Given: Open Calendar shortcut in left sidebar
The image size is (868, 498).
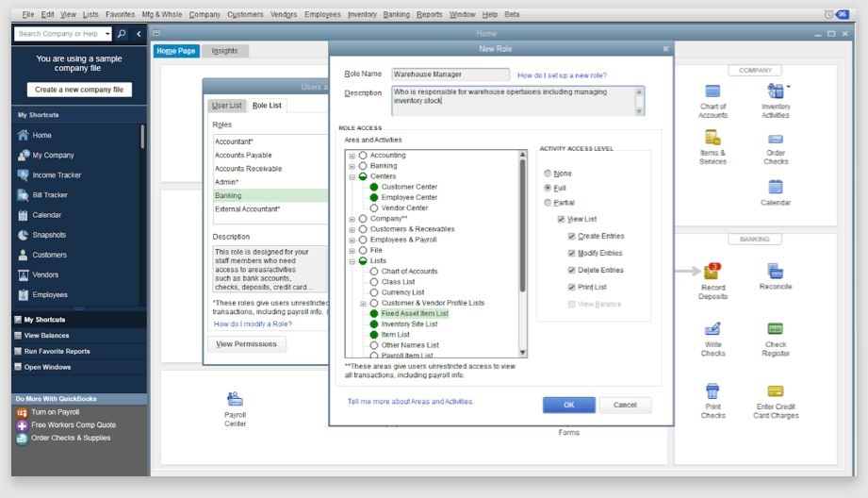Looking at the screenshot, I should (46, 215).
